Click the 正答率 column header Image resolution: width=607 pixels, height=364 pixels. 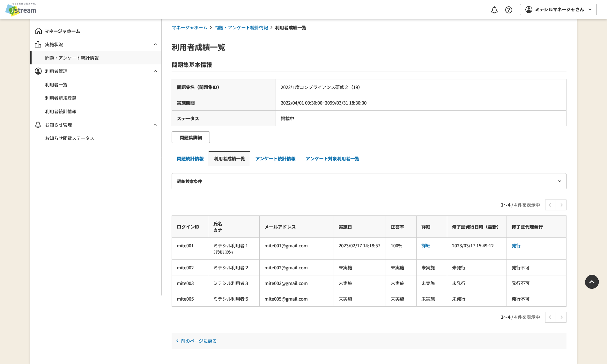click(x=401, y=227)
